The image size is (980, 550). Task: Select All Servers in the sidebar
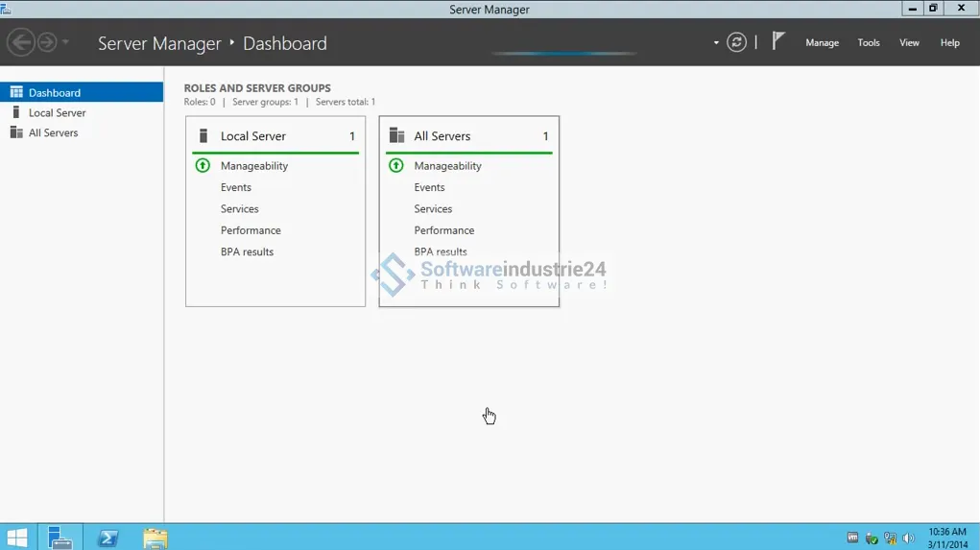point(53,133)
